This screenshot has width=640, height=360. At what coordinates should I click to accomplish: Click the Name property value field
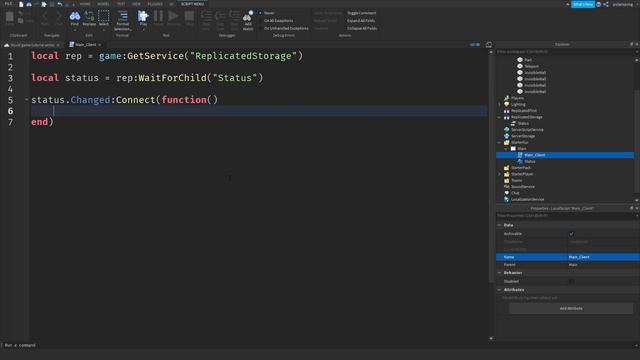point(604,257)
